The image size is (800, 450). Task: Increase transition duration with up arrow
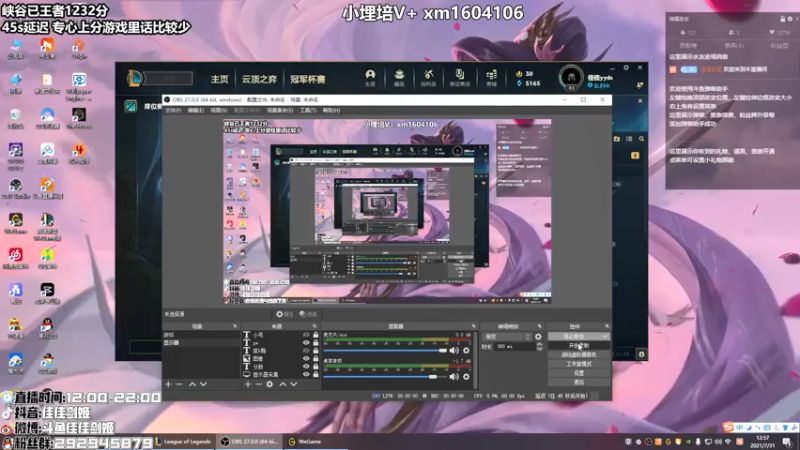point(539,344)
